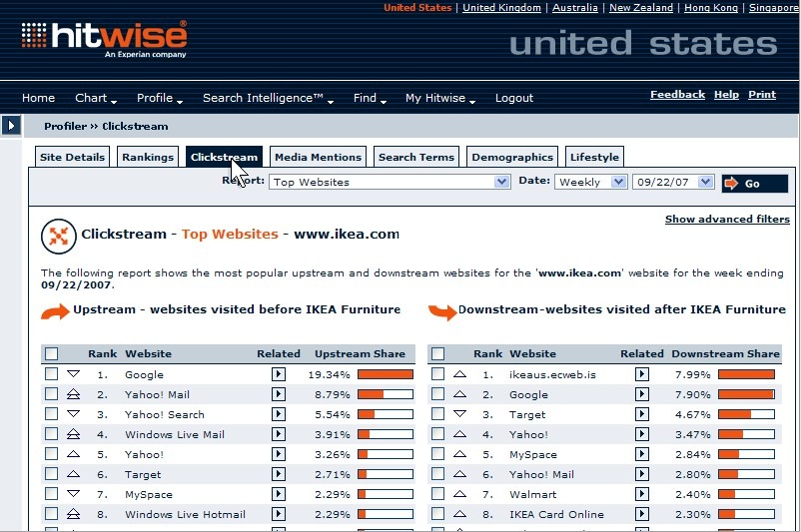
Task: Switch region to United Kingdom
Action: pyautogui.click(x=501, y=8)
